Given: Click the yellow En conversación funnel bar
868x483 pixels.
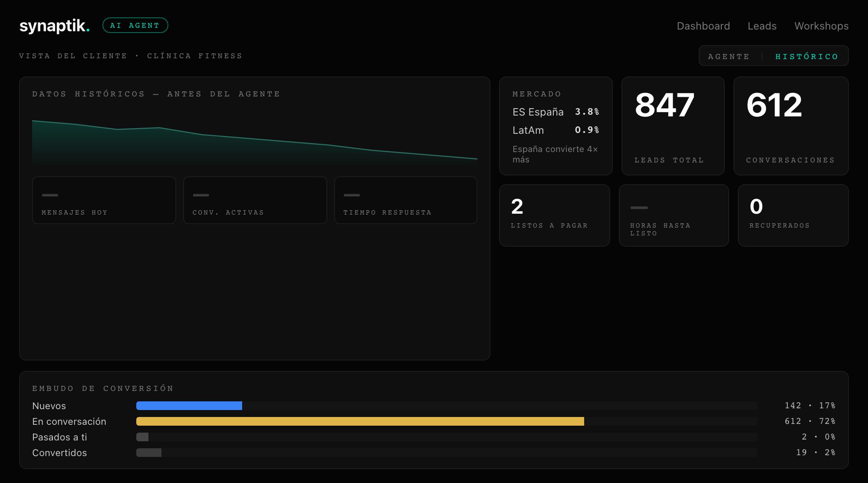Looking at the screenshot, I should tap(360, 421).
